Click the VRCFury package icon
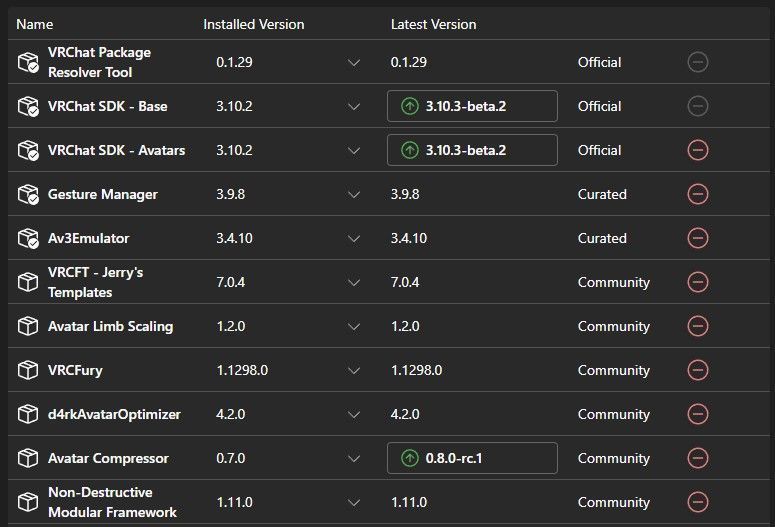 point(28,370)
